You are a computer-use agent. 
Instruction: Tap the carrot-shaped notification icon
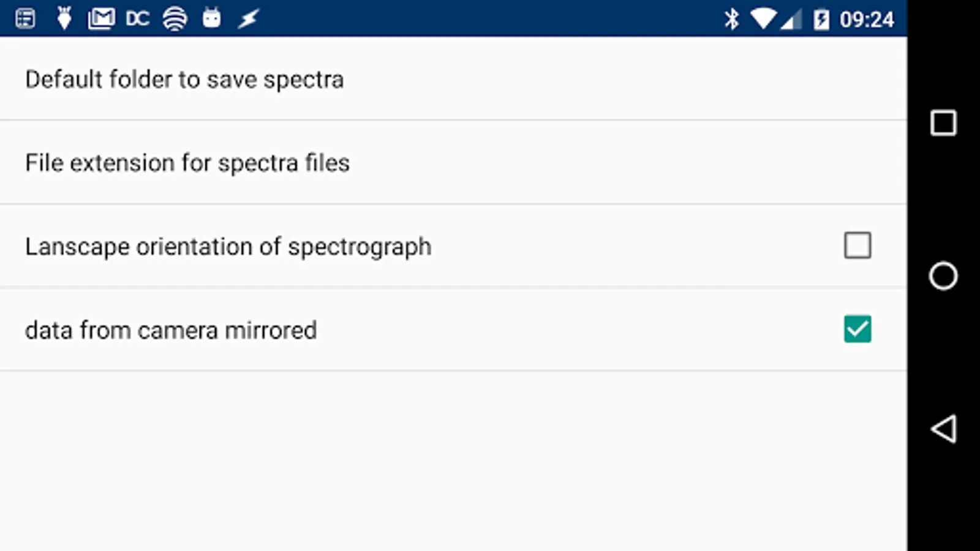64,18
